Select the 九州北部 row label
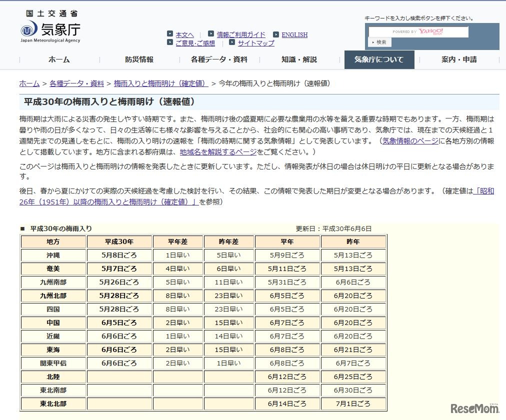Viewport: 506px width, 420px height. coord(53,296)
